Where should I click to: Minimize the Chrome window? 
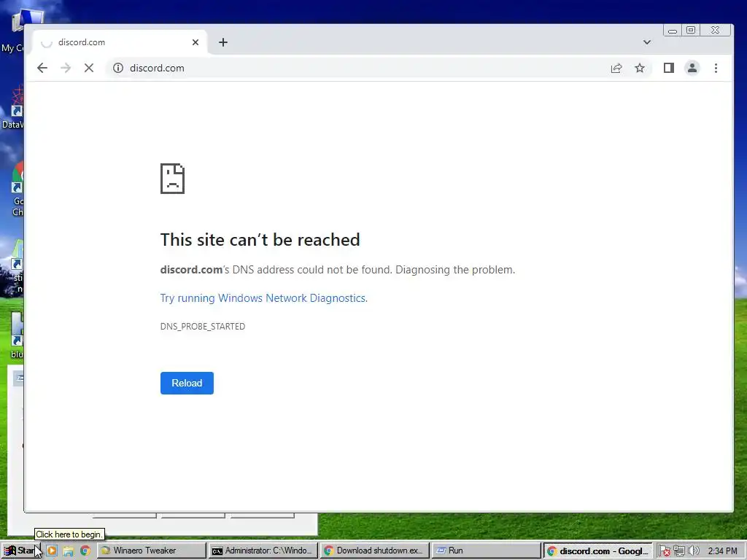tap(673, 31)
